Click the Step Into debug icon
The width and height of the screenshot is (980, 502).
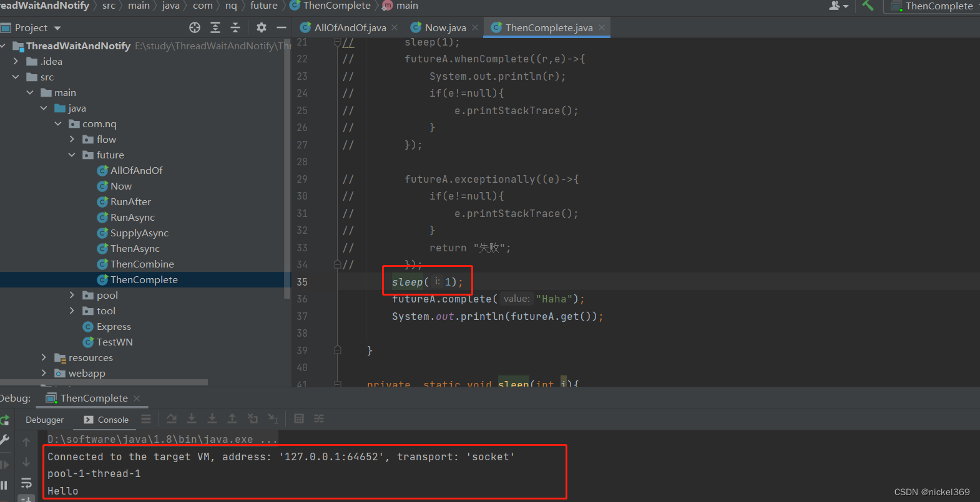coord(192,419)
